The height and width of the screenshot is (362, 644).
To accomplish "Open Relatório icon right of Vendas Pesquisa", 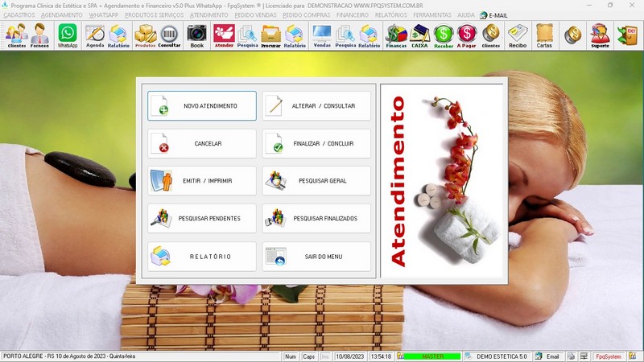I will pos(369,35).
